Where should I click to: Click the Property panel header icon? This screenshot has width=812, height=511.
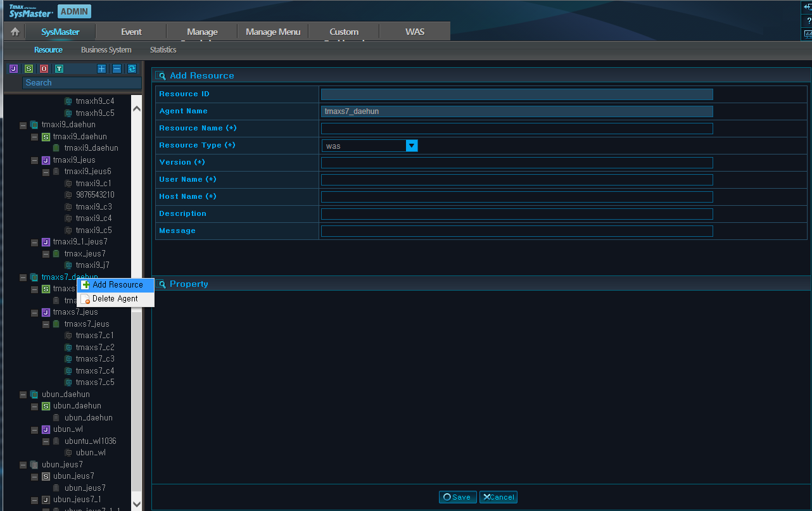[161, 284]
